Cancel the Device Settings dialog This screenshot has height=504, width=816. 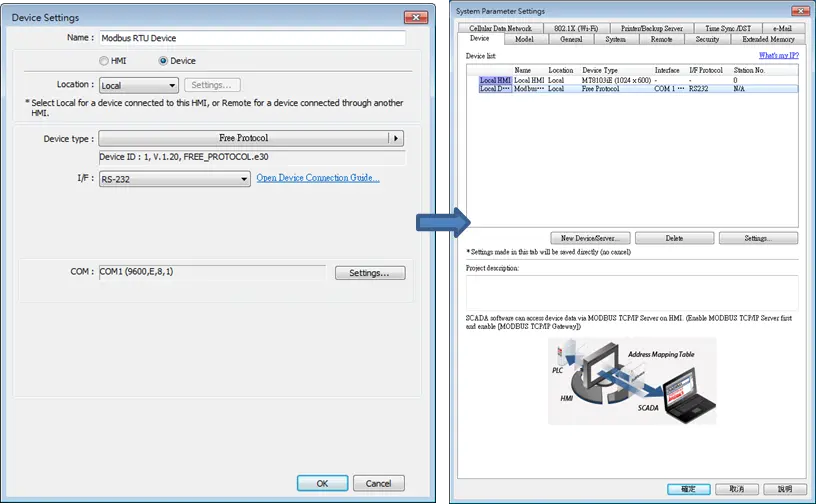pos(378,483)
